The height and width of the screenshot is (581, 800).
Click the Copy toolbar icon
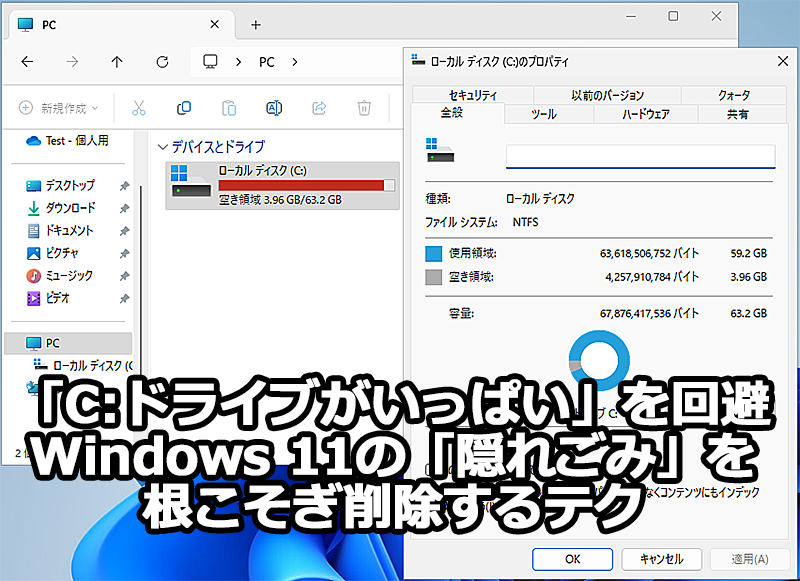pos(184,108)
